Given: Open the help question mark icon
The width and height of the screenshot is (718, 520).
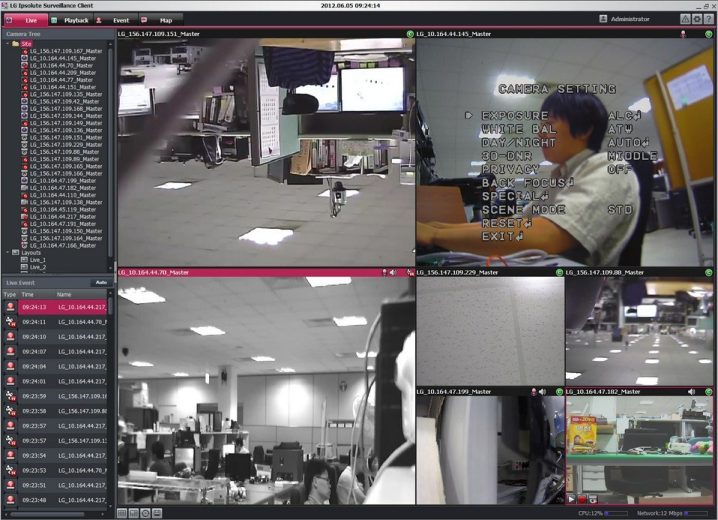Looking at the screenshot, I should pos(709,19).
